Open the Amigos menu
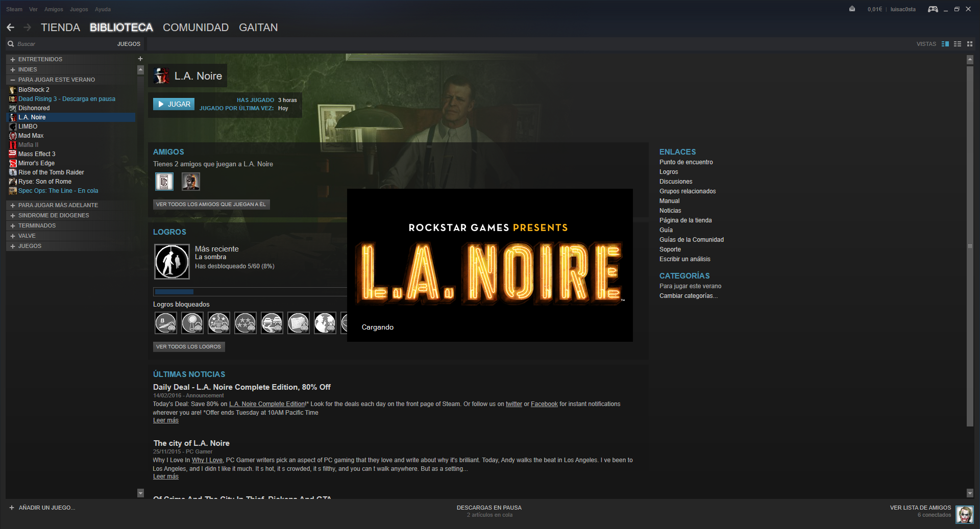Image resolution: width=980 pixels, height=529 pixels. 54,9
